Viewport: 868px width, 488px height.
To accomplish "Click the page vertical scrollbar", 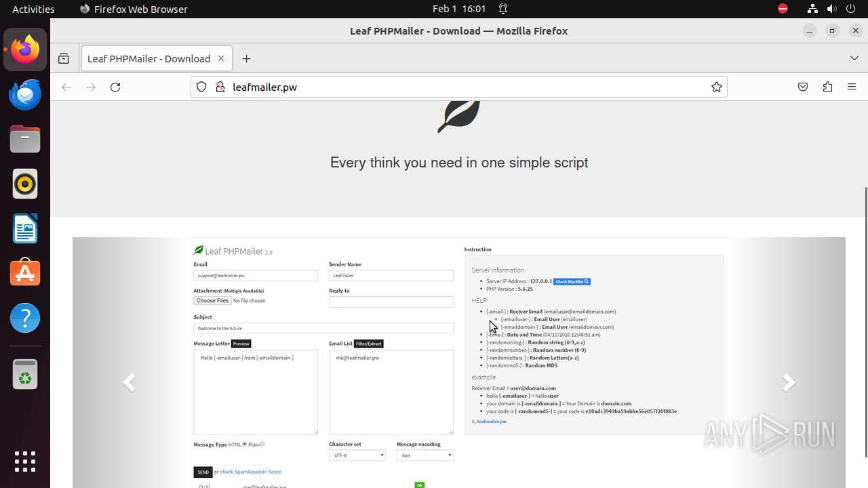I will [865, 322].
